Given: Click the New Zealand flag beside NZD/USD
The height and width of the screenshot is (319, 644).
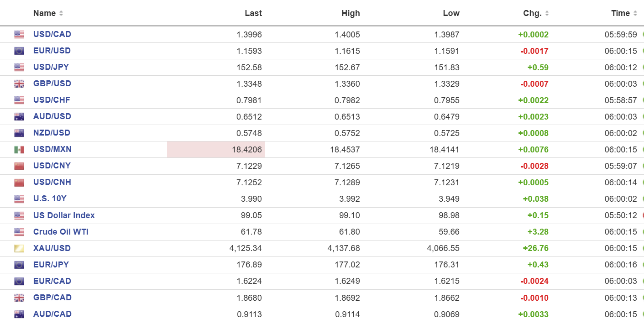Looking at the screenshot, I should pyautogui.click(x=19, y=133).
